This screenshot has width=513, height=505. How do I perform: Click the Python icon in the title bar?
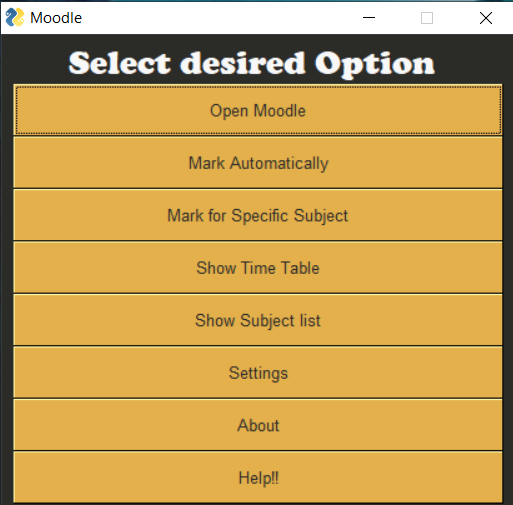point(15,17)
